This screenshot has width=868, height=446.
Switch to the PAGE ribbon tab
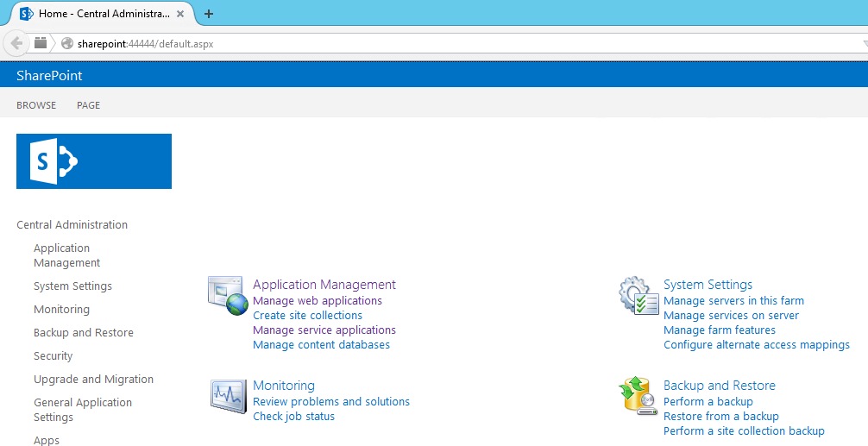coord(89,105)
